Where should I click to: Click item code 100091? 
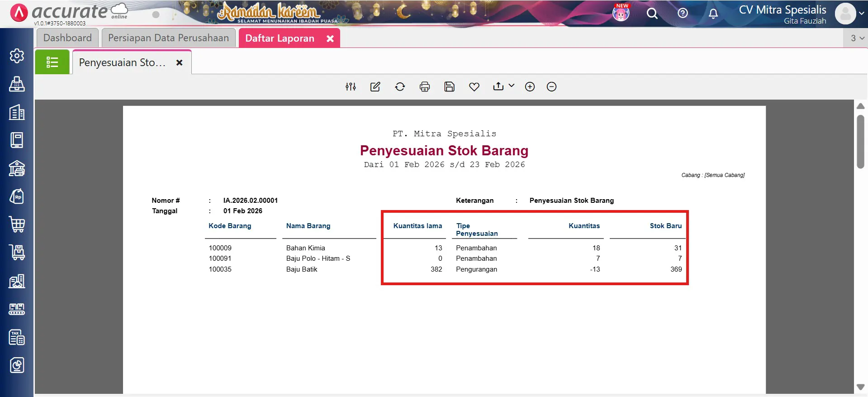pyautogui.click(x=220, y=258)
